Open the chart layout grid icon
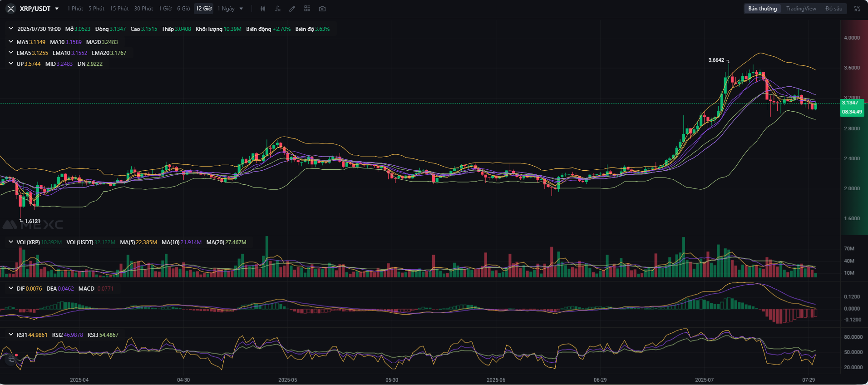The height and width of the screenshot is (385, 868). pos(307,9)
